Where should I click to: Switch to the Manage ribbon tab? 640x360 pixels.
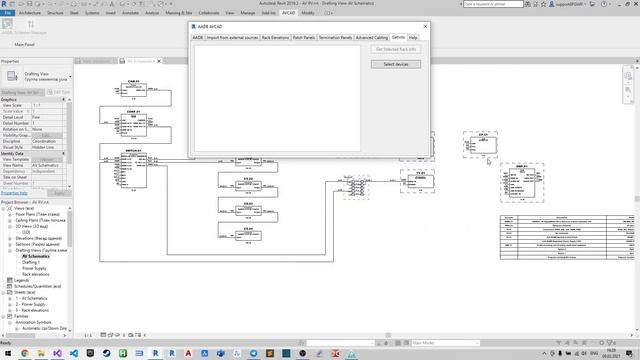(x=247, y=13)
